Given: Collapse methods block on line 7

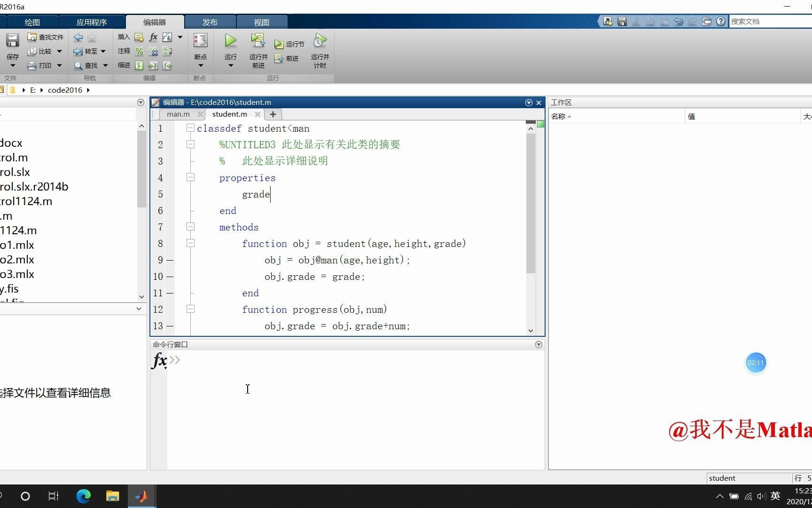Looking at the screenshot, I should coord(190,227).
